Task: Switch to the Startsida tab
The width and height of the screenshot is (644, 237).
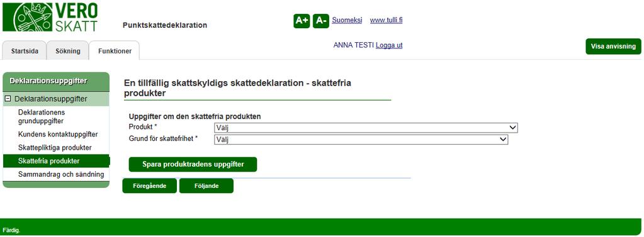Action: [25, 52]
